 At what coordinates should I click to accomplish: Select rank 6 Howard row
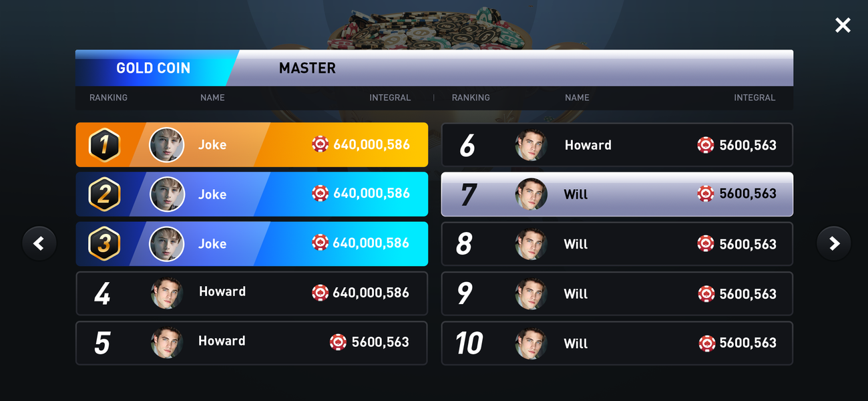pyautogui.click(x=617, y=145)
